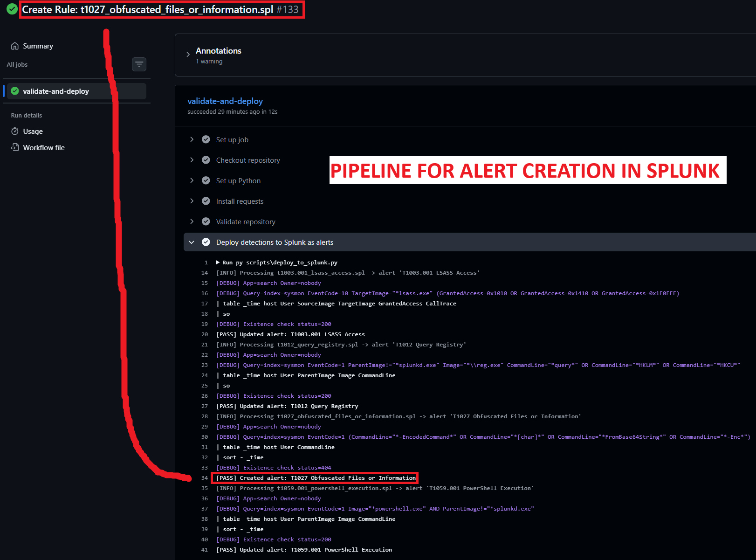Click the green check icon beside the run title
The width and height of the screenshot is (756, 560).
pos(12,8)
